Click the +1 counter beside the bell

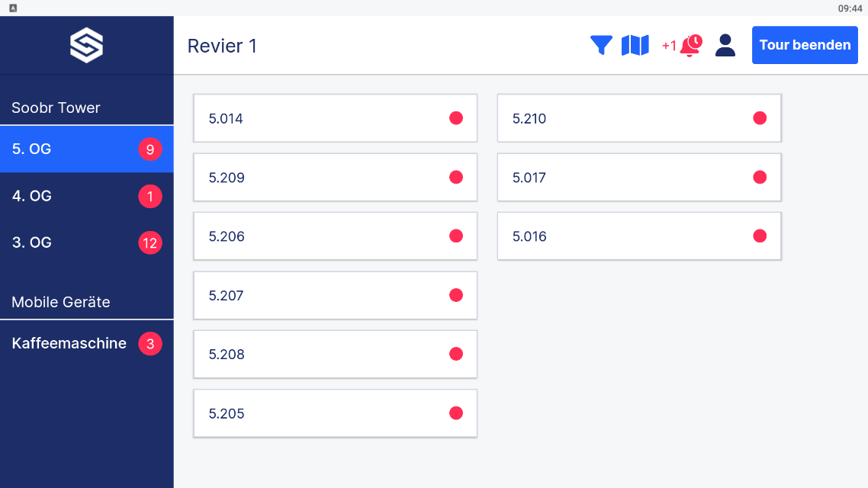669,46
